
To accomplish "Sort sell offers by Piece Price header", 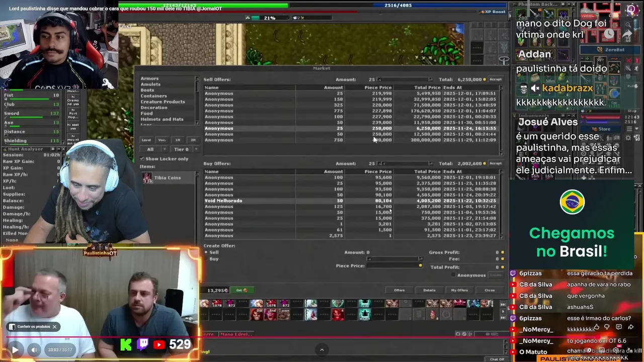I will pyautogui.click(x=378, y=87).
